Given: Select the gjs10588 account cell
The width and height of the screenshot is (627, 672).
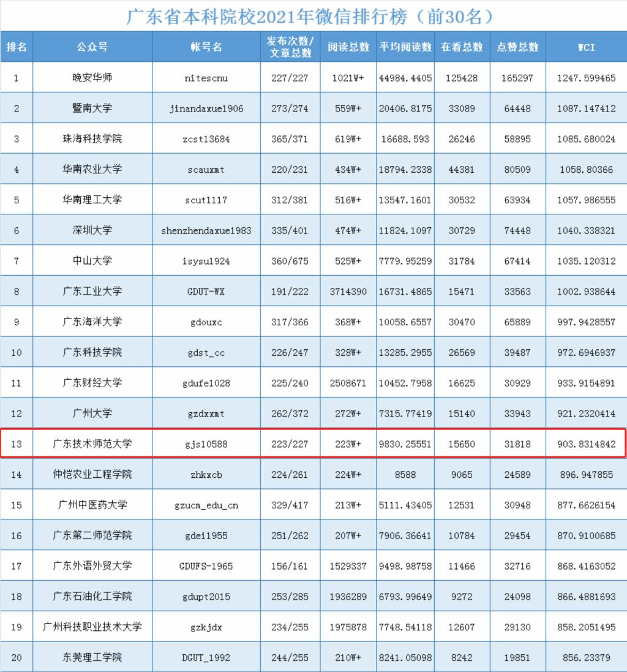Looking at the screenshot, I should pyautogui.click(x=206, y=444).
